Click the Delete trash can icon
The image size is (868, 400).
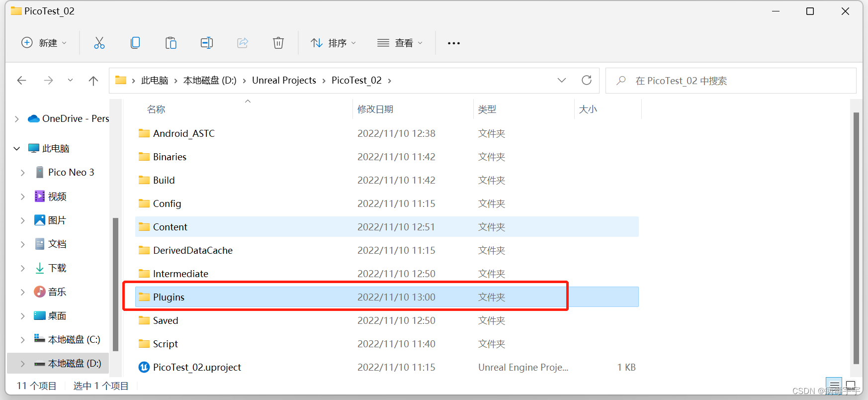coord(278,43)
